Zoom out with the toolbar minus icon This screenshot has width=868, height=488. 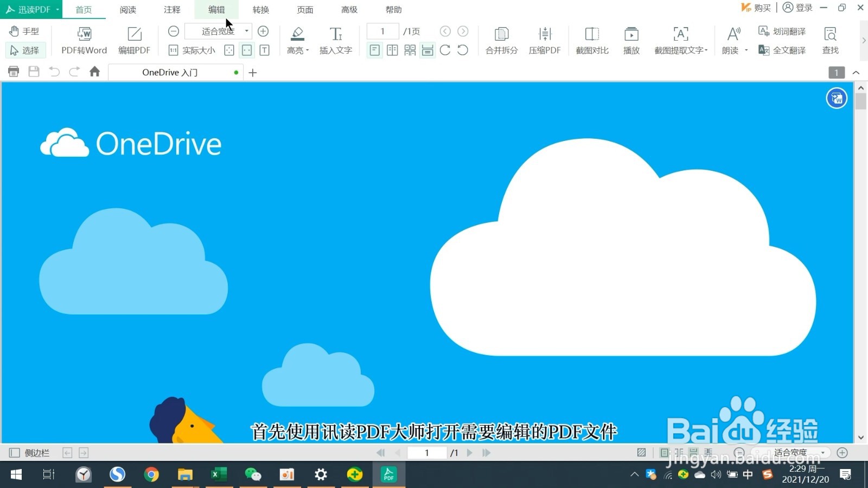tap(174, 31)
